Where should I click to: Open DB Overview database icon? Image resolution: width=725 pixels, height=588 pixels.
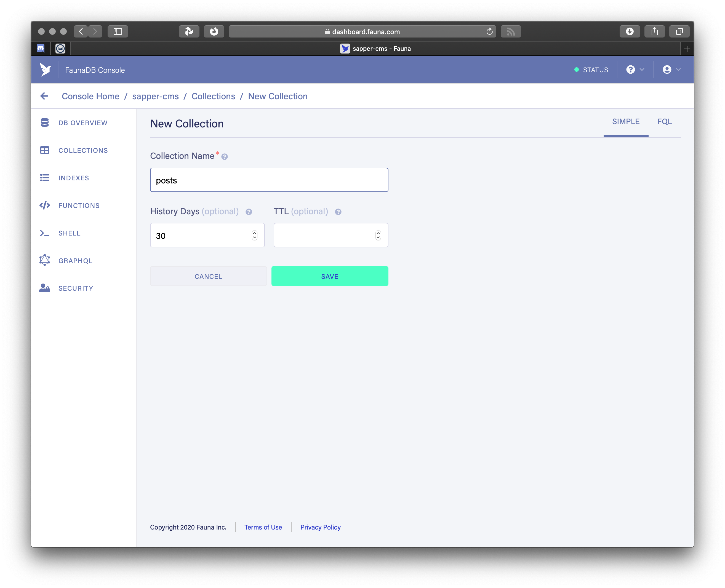click(45, 123)
